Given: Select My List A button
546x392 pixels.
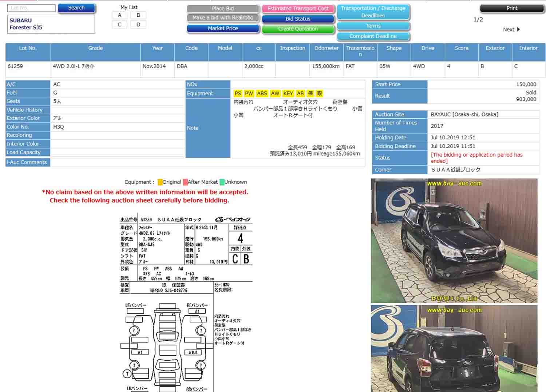Looking at the screenshot, I should click(119, 15).
